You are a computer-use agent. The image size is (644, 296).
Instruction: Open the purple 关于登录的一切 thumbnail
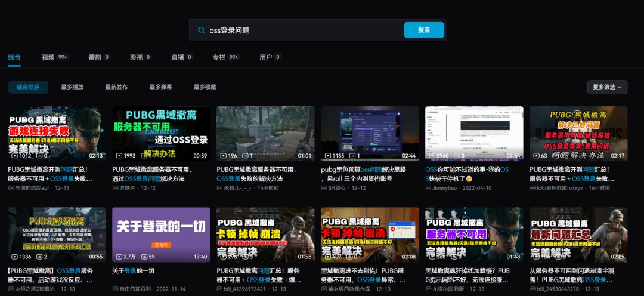point(161,235)
